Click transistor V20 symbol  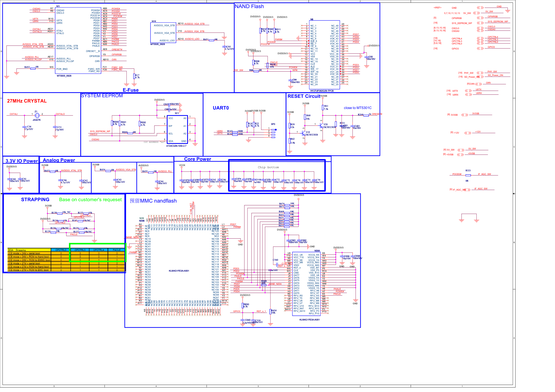(x=321, y=126)
